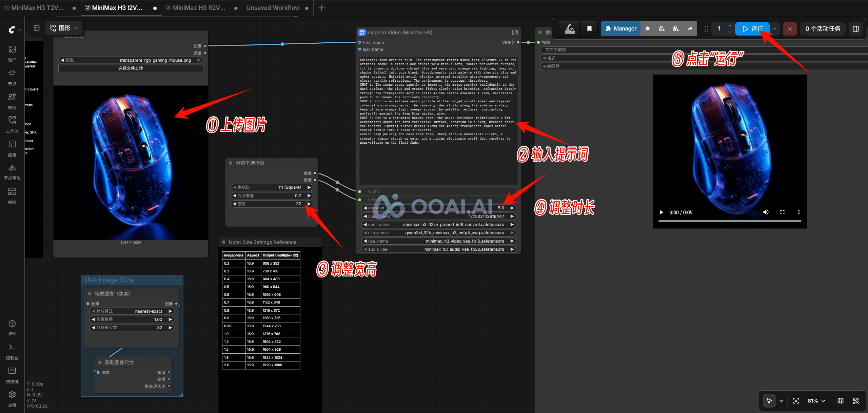The width and height of the screenshot is (868, 413).
Task: Click the 运行 run button
Action: [752, 29]
